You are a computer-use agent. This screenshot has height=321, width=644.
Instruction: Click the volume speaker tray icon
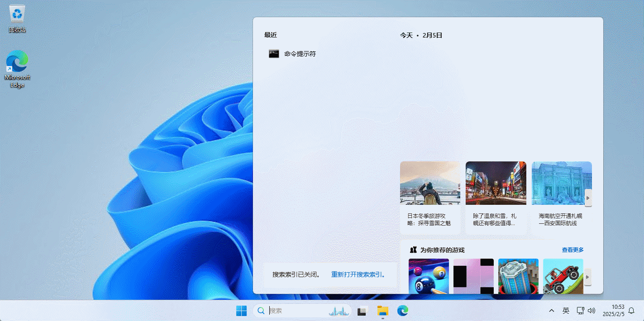pos(591,311)
